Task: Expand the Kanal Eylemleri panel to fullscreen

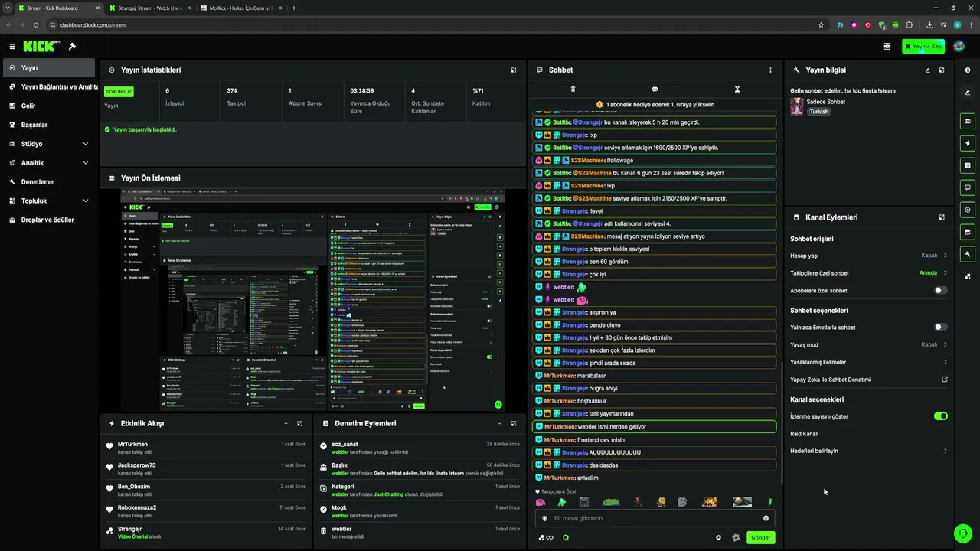Action: (942, 217)
